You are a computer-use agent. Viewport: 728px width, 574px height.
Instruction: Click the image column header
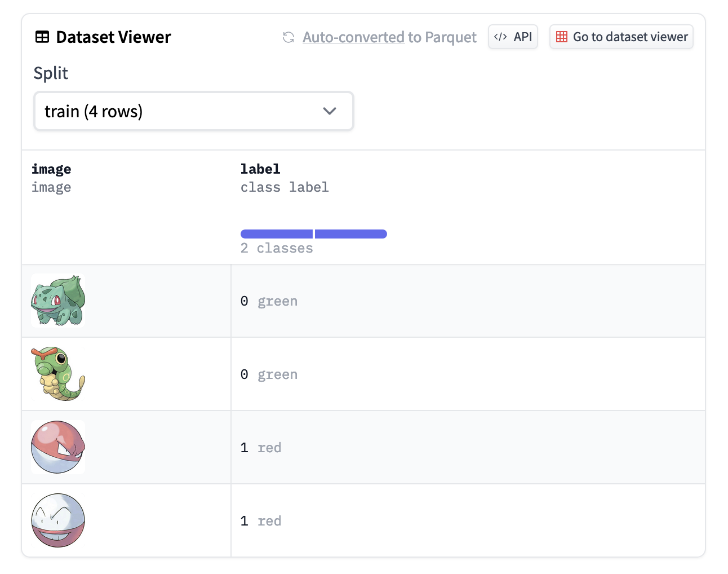pyautogui.click(x=51, y=169)
